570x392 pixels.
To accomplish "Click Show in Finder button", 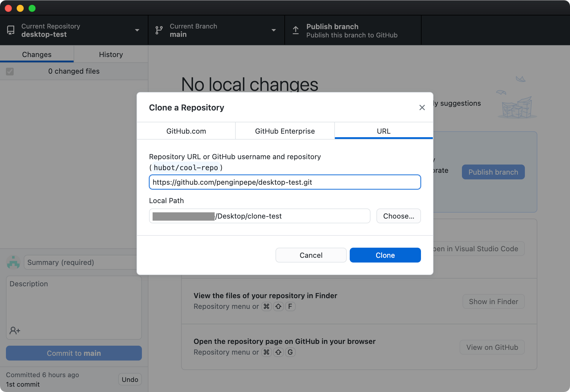I will 493,301.
